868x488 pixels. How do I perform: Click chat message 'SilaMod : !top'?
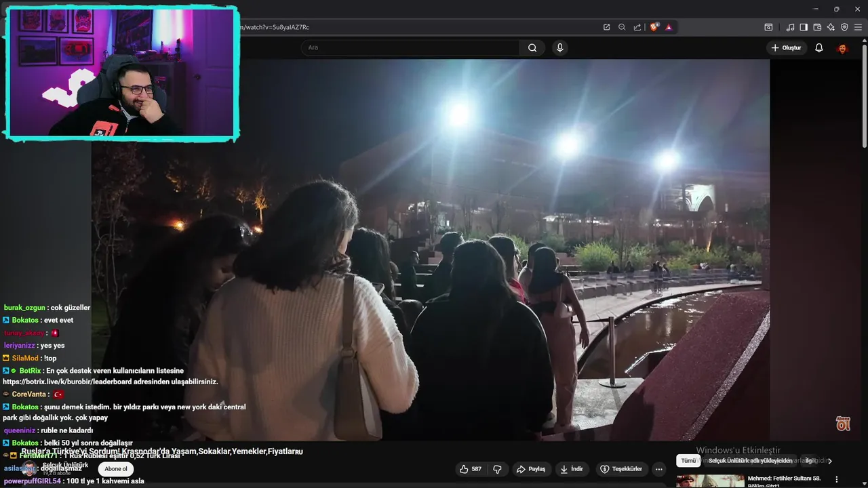[30, 358]
